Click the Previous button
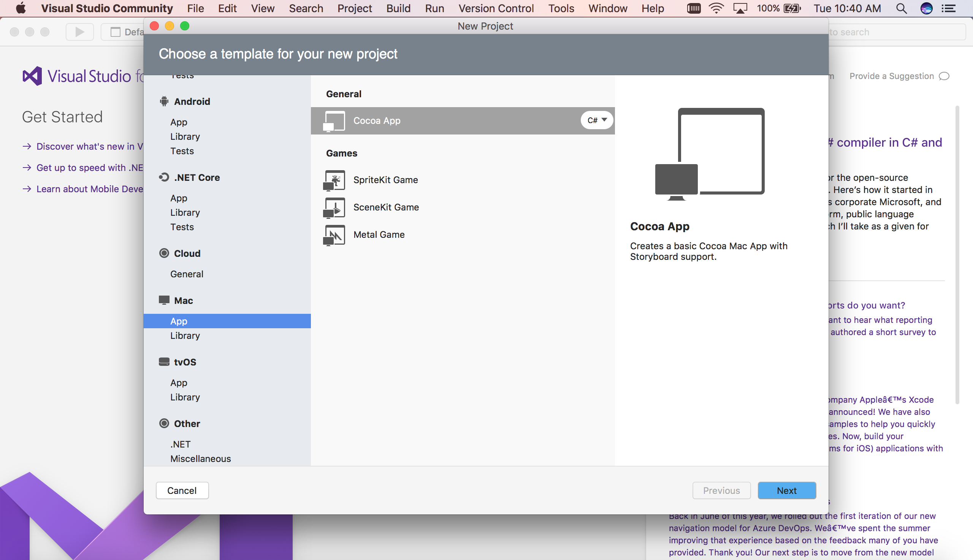The width and height of the screenshot is (973, 560). coord(721,490)
